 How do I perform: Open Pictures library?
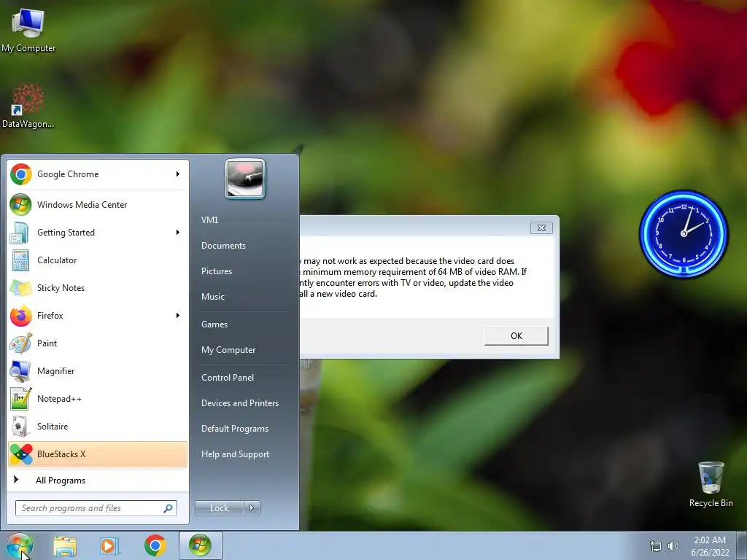point(245,271)
